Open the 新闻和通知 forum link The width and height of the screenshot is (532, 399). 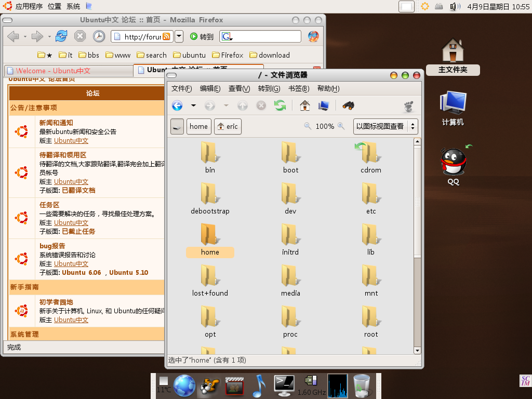click(56, 123)
